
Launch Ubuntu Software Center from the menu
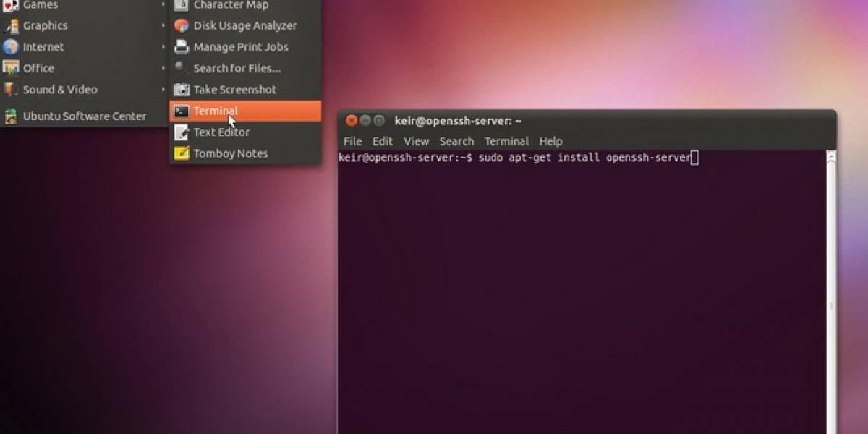click(x=85, y=116)
